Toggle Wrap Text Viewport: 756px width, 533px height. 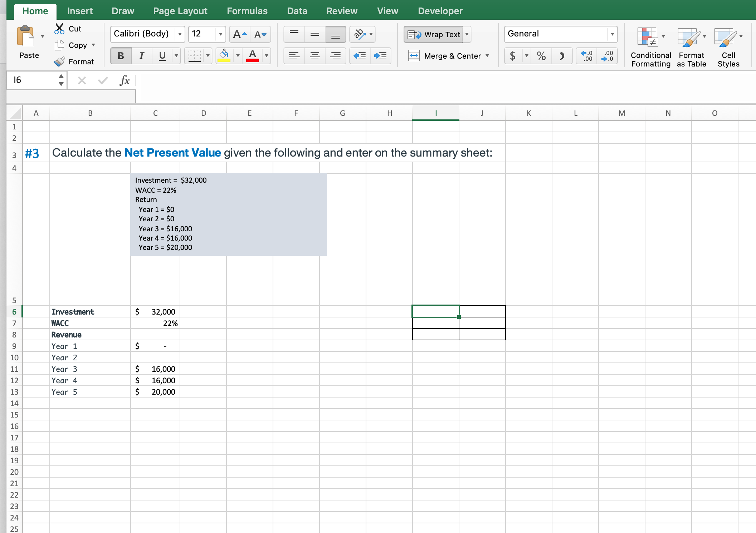pyautogui.click(x=434, y=34)
